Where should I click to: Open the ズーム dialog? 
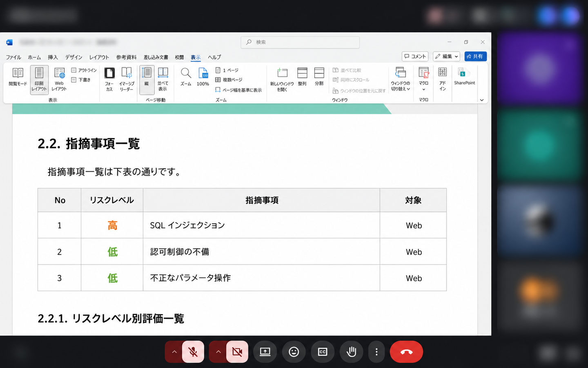(x=186, y=77)
